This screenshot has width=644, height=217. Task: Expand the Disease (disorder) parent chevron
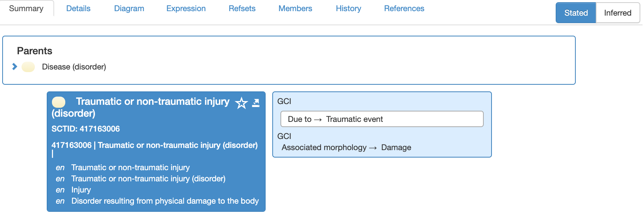(14, 67)
